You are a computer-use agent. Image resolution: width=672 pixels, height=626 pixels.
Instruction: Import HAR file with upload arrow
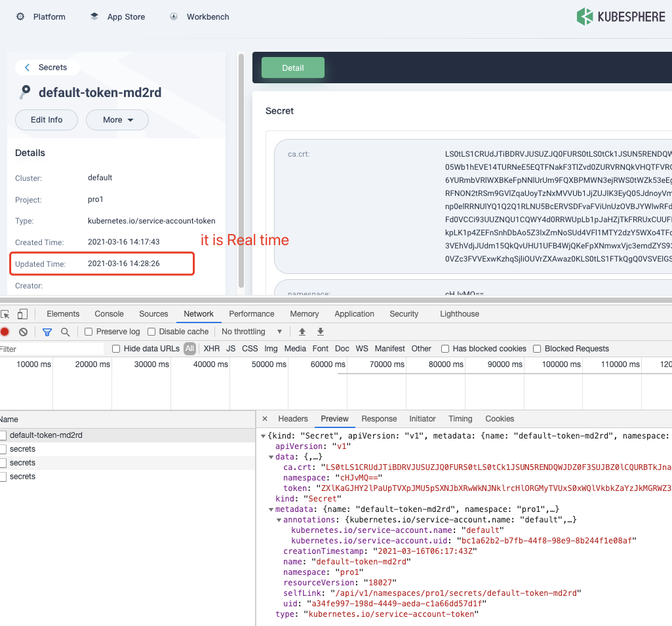tap(302, 332)
